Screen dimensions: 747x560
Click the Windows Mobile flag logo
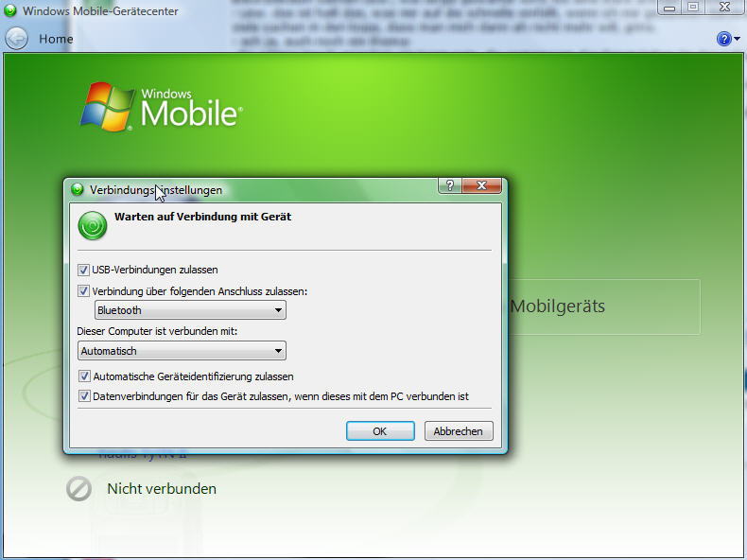(108, 107)
